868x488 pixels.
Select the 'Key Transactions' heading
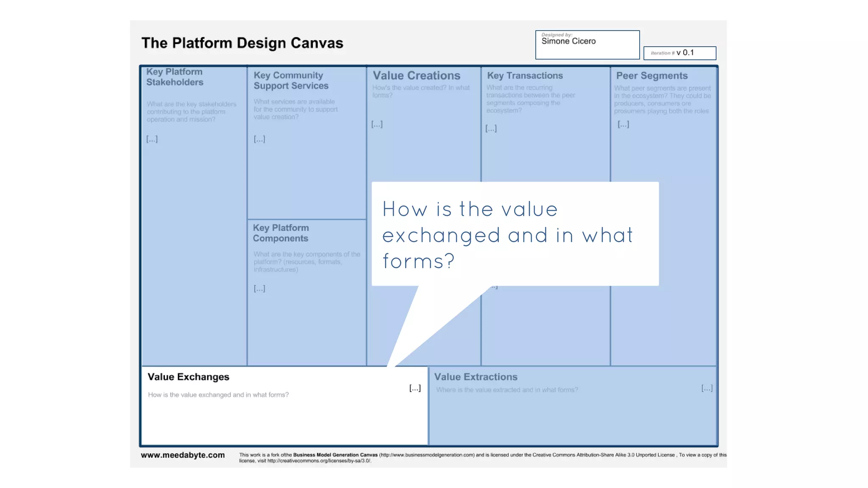tap(525, 75)
